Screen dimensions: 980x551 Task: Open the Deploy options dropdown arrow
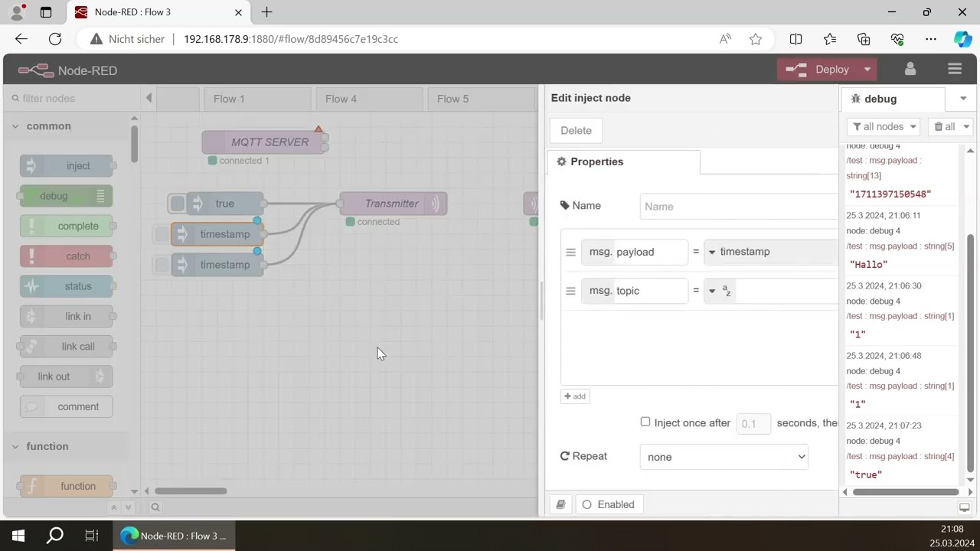[x=867, y=70]
